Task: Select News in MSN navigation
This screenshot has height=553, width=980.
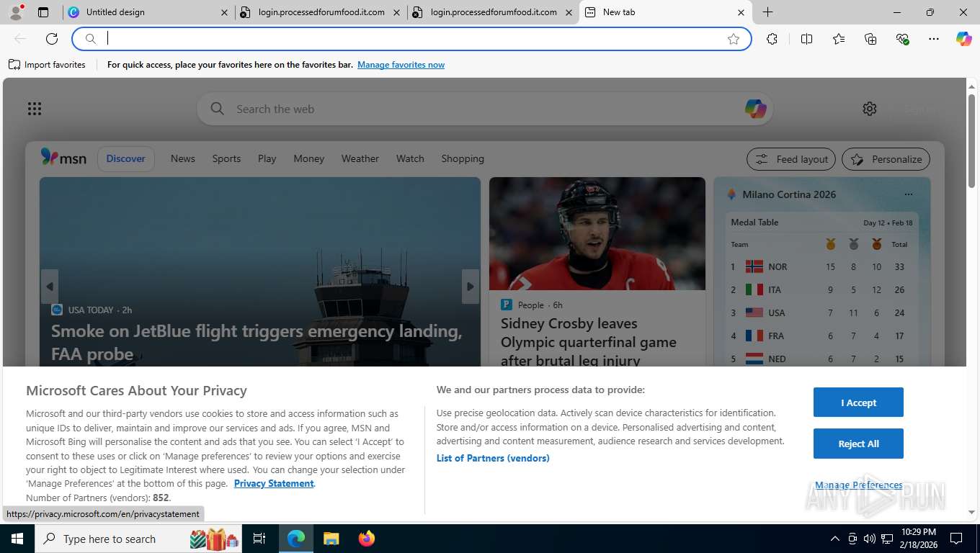Action: (x=183, y=158)
